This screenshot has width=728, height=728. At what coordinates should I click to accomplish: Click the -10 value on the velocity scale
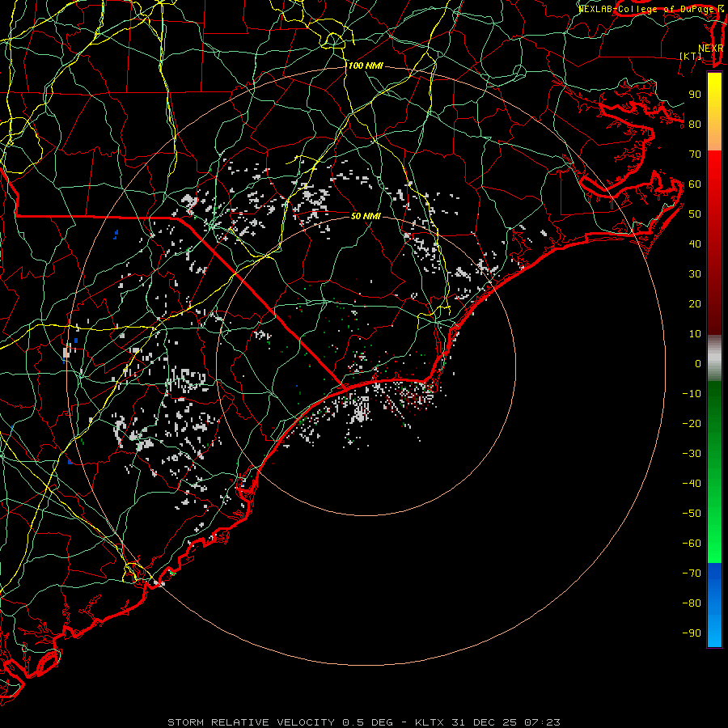[692, 394]
